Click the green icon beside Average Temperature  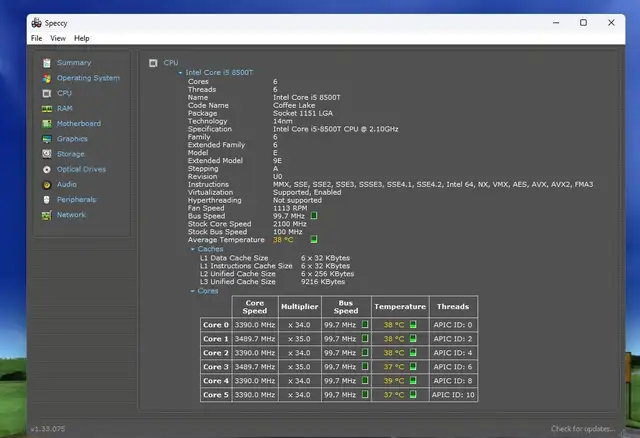coord(313,239)
